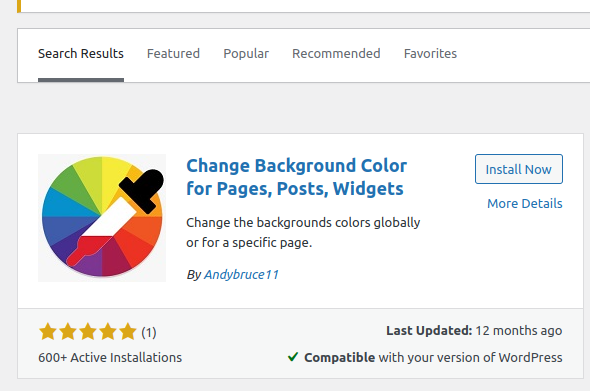Open the More Details link
This screenshot has width=590, height=391.
coord(525,204)
